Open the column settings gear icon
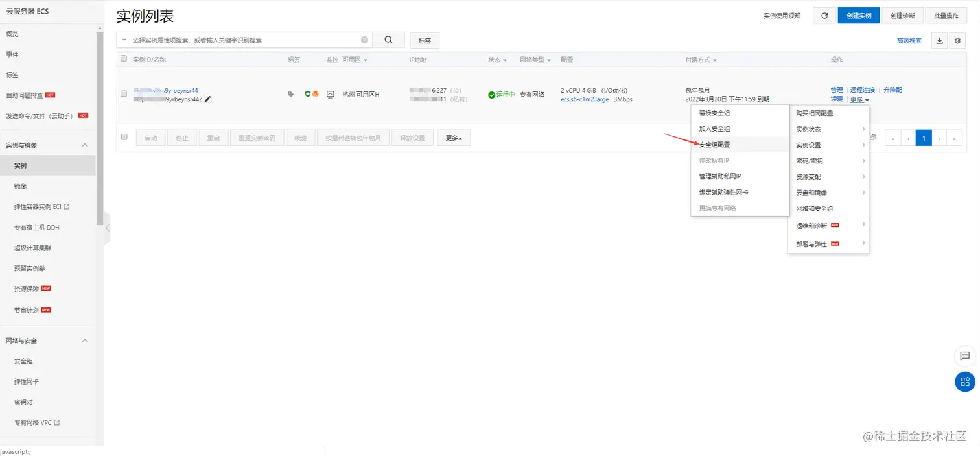The width and height of the screenshot is (980, 456). [958, 40]
